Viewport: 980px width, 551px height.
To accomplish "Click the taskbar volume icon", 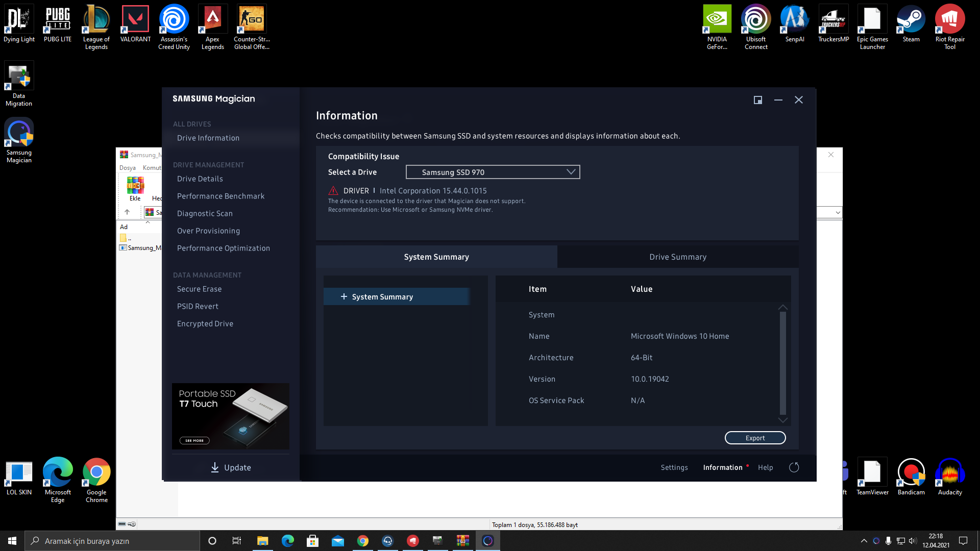I will (x=913, y=541).
